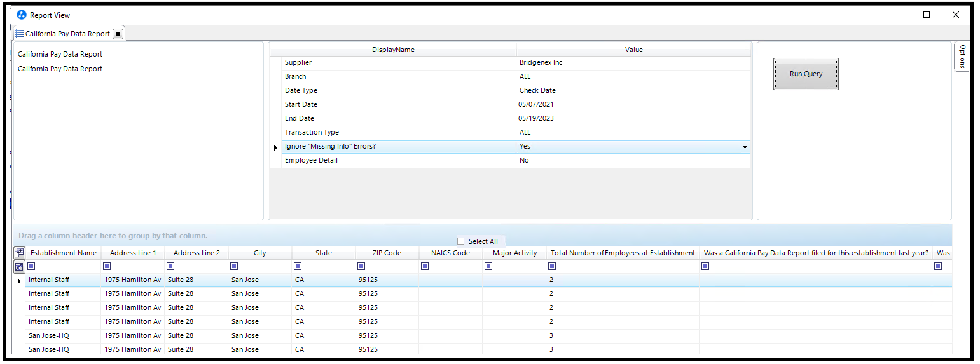Click DisplayName parameter column header
Image resolution: width=980 pixels, height=364 pixels.
pos(393,50)
